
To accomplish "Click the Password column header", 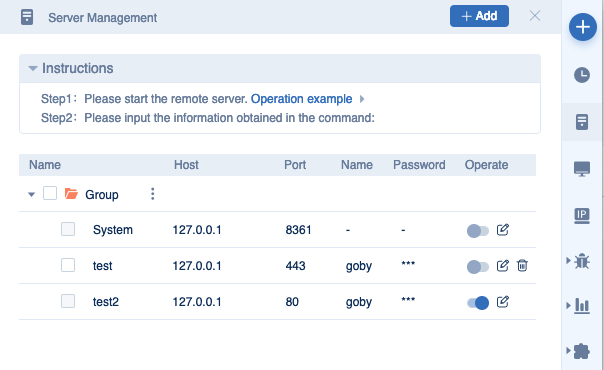I will coord(419,165).
